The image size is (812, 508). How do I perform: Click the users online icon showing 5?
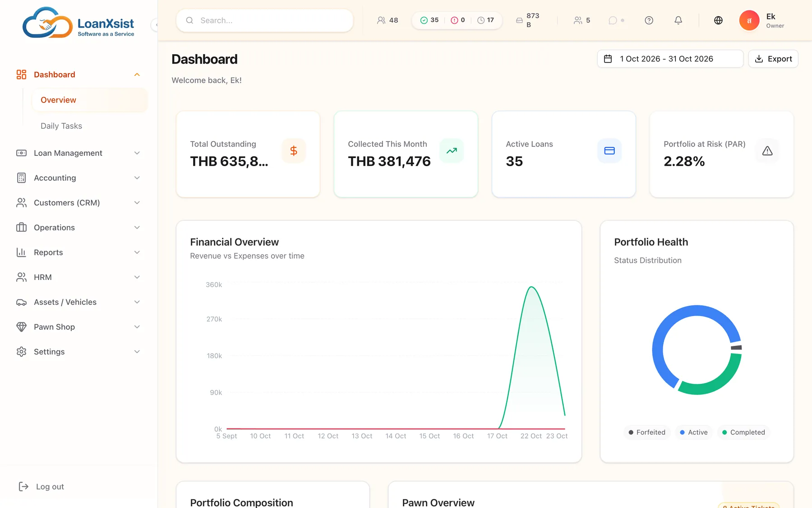[x=578, y=20]
